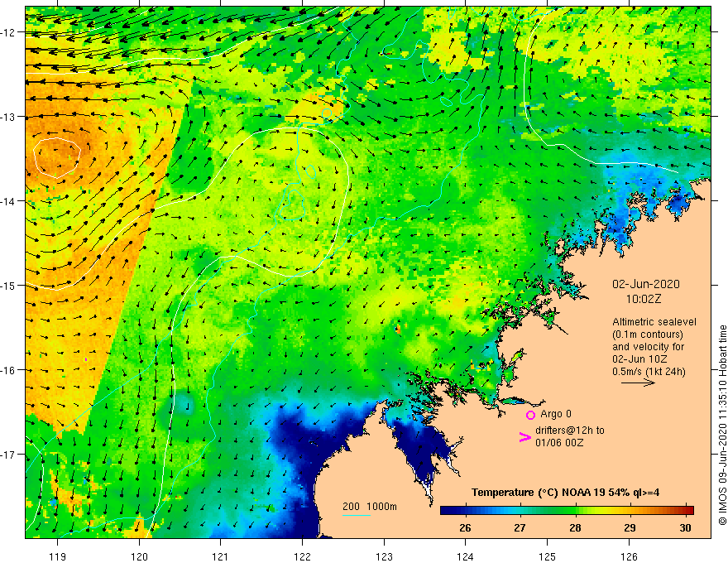This screenshot has height=563, width=728.
Task: Click the time label 10:02Z
Action: (x=644, y=299)
